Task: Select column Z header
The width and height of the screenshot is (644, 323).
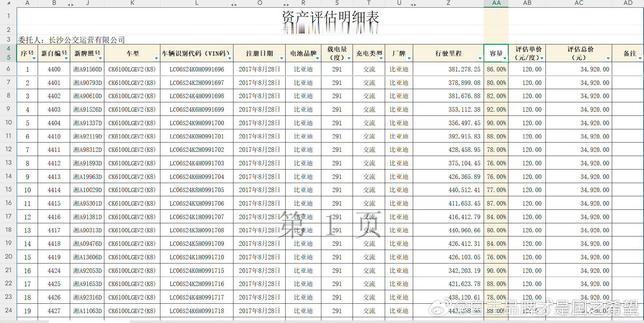Action: 448,3
